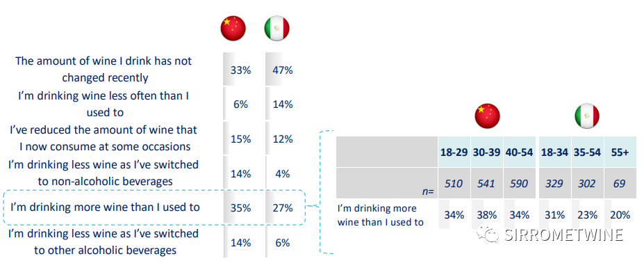The image size is (644, 261).
Task: Select the 40-54 age column header
Action: 520,152
